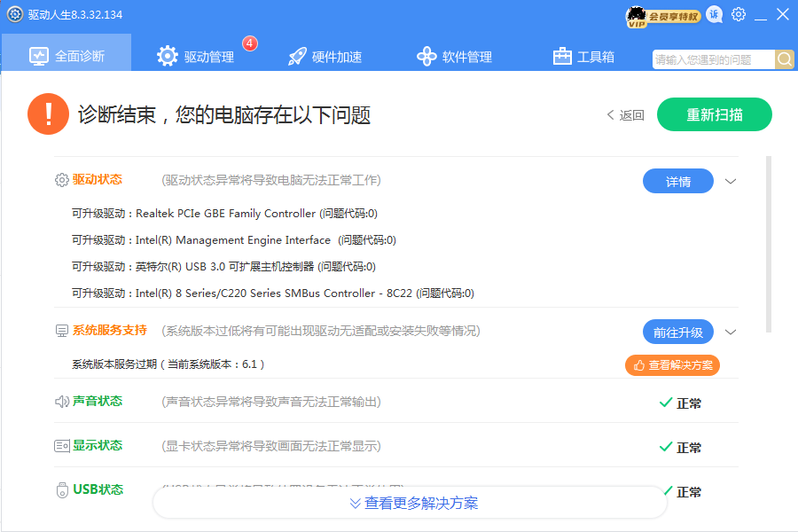Click the search magnifier icon
798x532 pixels.
pos(785,59)
